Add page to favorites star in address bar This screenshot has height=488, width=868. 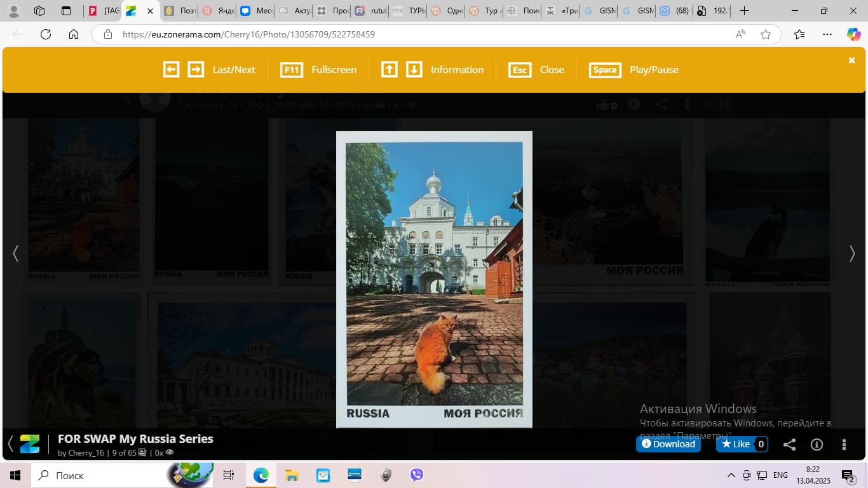coord(766,34)
